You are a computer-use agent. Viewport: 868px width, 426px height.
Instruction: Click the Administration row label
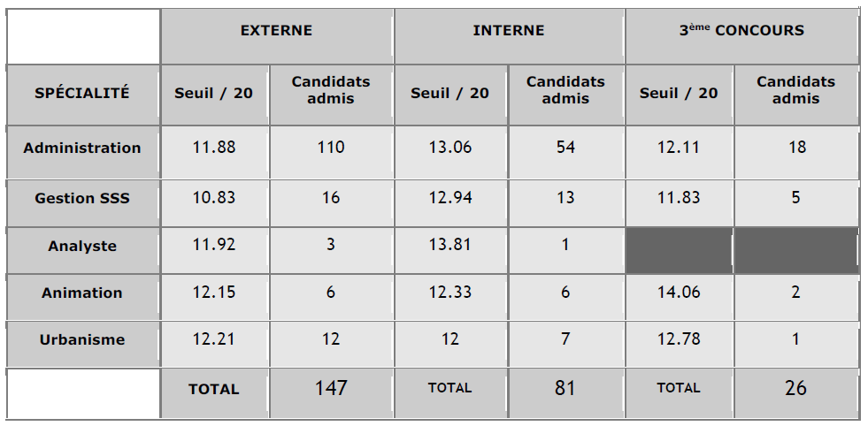point(82,148)
